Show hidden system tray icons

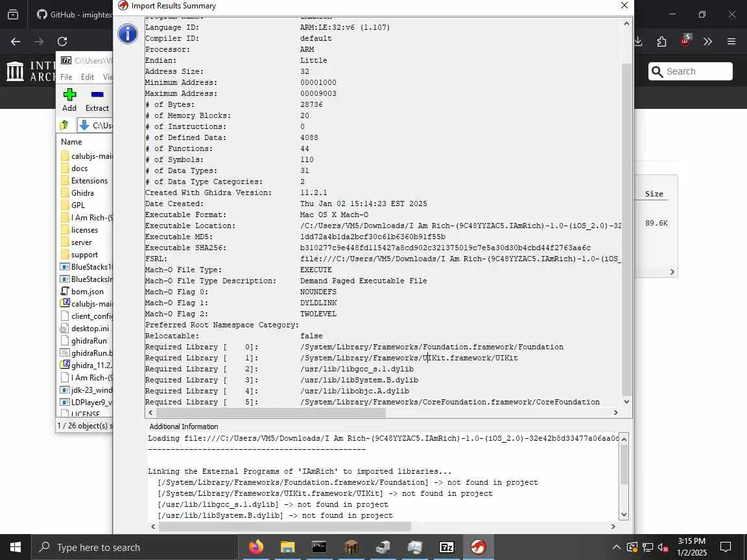pyautogui.click(x=616, y=547)
